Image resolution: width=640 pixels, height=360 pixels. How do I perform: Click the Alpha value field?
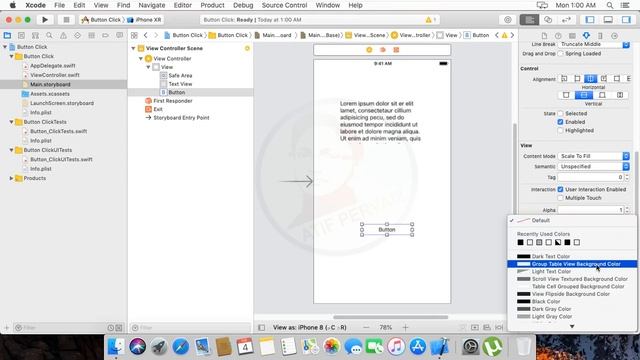[x=591, y=210]
